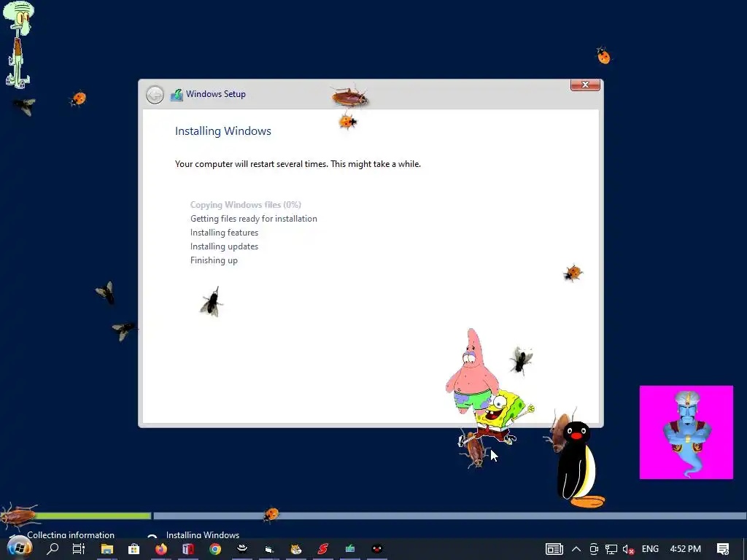This screenshot has height=560, width=747.
Task: Open the green taskbar app icon
Action: coord(350,549)
